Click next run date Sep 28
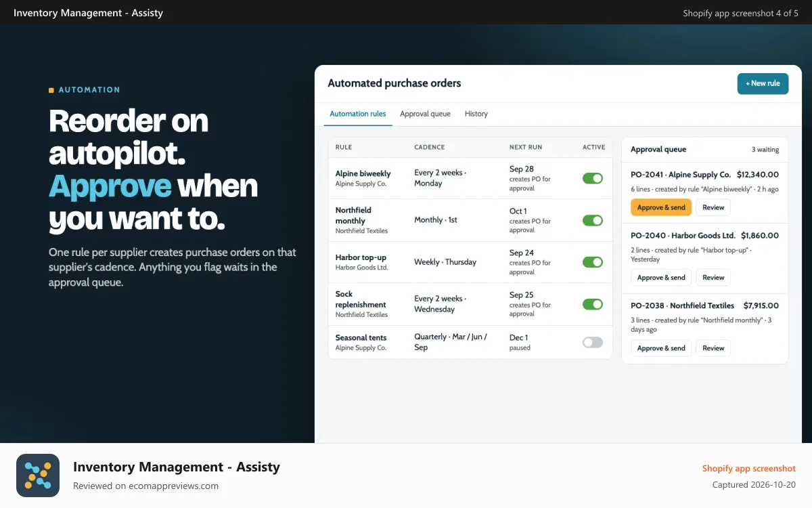This screenshot has height=508, width=812. 522,169
